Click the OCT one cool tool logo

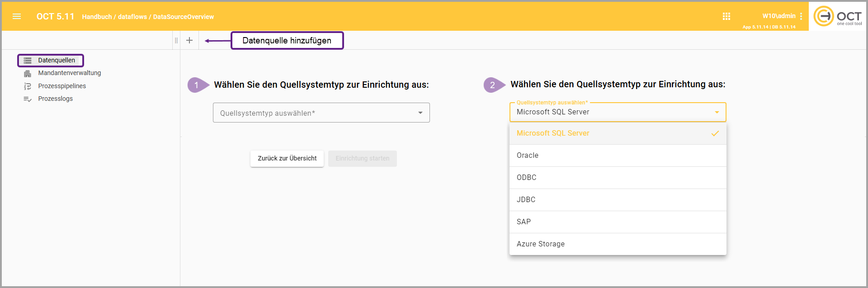click(x=837, y=16)
